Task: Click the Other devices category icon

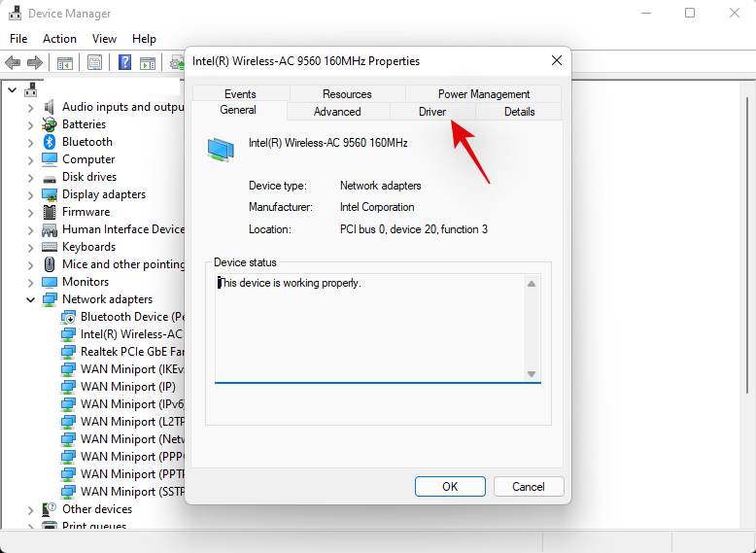Action: (x=50, y=509)
